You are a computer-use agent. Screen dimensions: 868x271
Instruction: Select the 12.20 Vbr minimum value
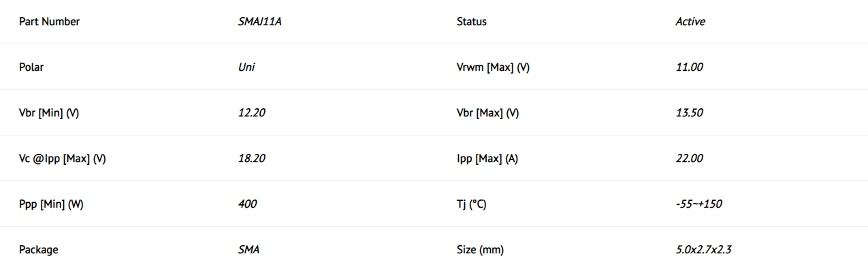(x=252, y=113)
